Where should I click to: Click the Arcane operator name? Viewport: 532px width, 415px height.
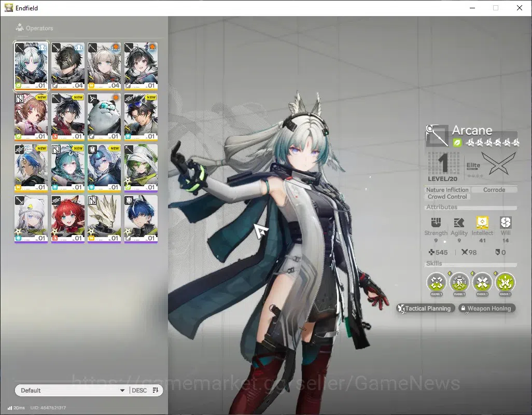click(472, 130)
